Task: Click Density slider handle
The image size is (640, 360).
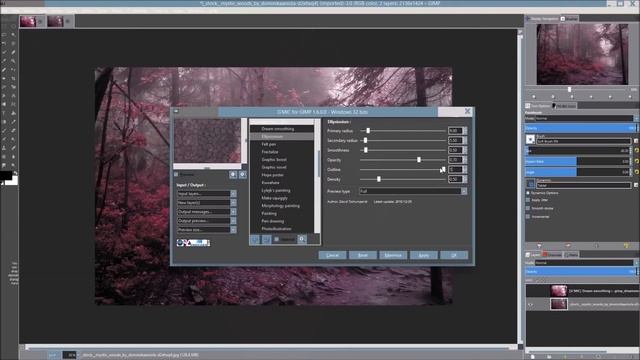Action: pos(379,179)
